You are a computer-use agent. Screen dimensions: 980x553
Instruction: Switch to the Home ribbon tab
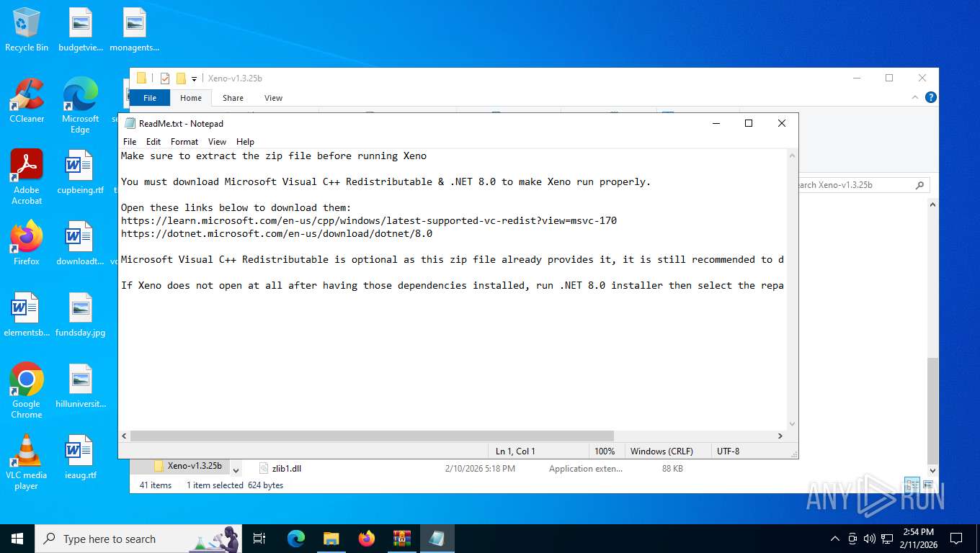point(191,98)
